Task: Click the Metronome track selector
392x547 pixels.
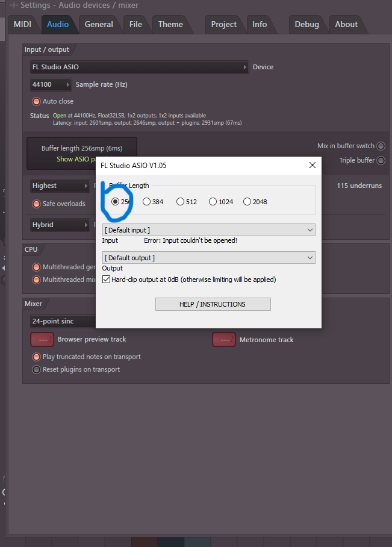Action: pyautogui.click(x=224, y=340)
